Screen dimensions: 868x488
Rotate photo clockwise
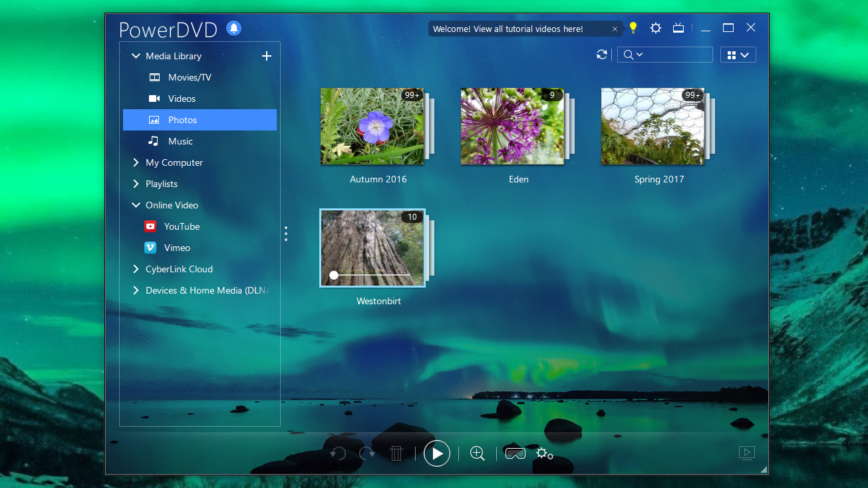point(367,453)
